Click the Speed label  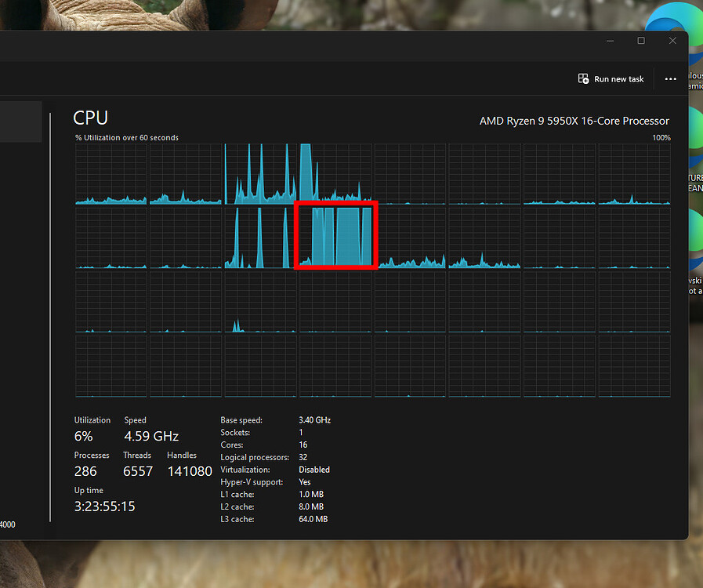coord(135,419)
